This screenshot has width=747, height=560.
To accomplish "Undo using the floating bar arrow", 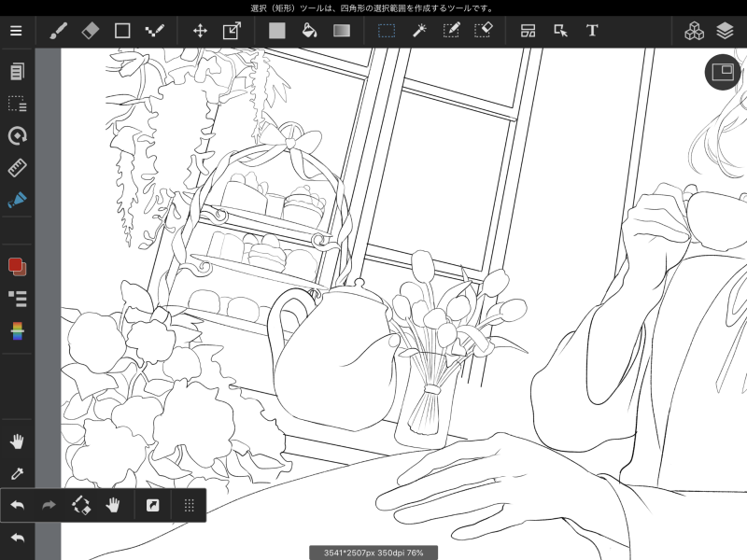I will (17, 505).
